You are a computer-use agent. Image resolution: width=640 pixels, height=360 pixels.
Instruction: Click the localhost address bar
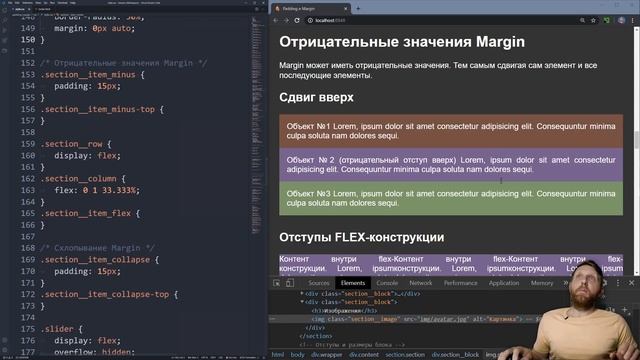point(441,20)
